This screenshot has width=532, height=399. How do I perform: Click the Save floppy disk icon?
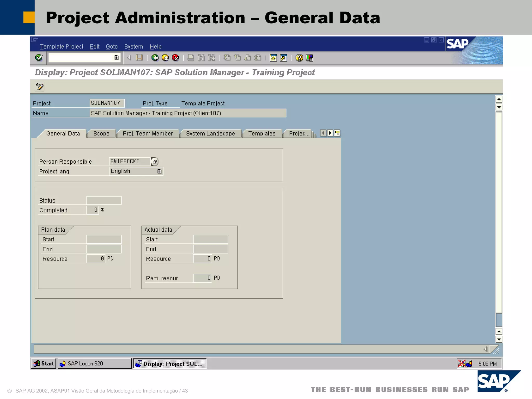(x=139, y=57)
